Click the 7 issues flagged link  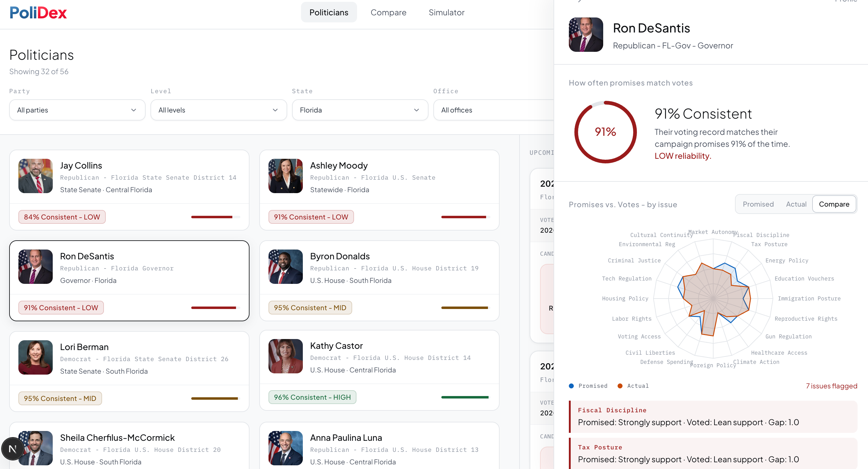[831, 386]
